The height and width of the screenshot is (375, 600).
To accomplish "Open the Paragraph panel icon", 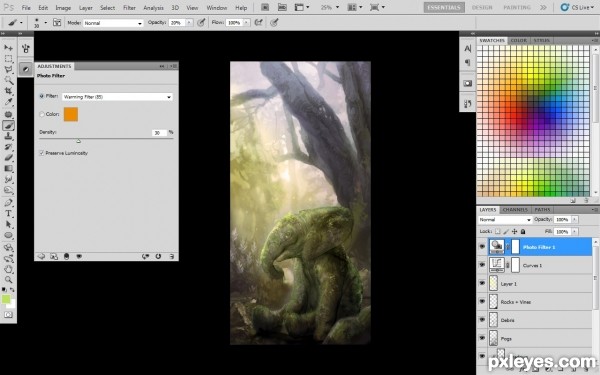I will click(468, 62).
